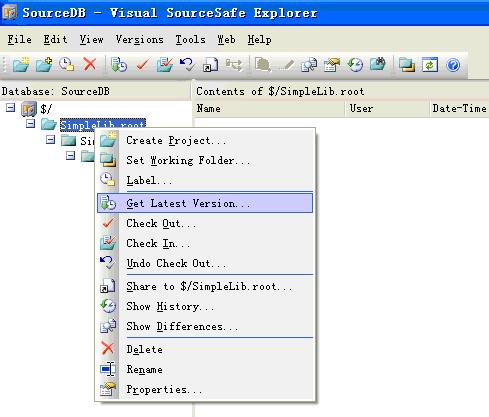
Task: Click the Properties toolbar icon
Action: pyautogui.click(x=332, y=64)
